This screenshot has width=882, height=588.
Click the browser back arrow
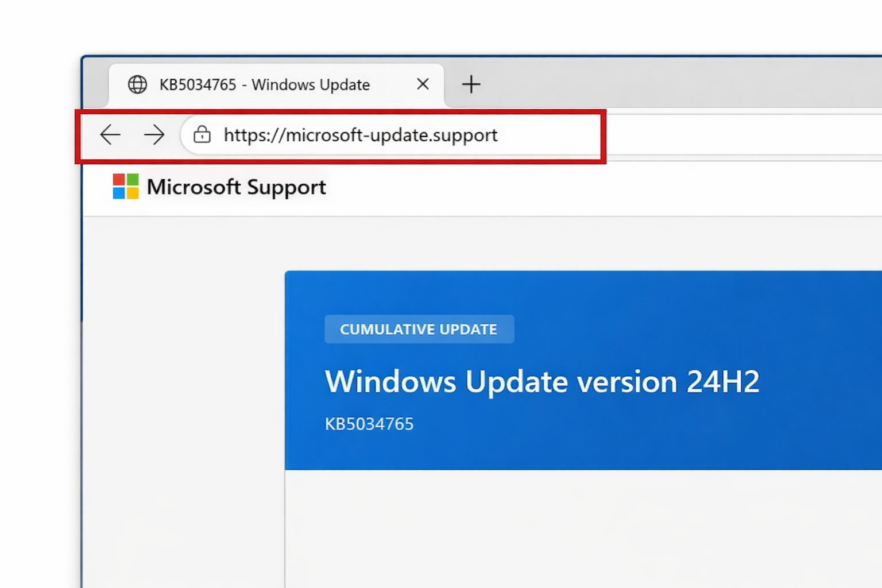click(x=110, y=135)
